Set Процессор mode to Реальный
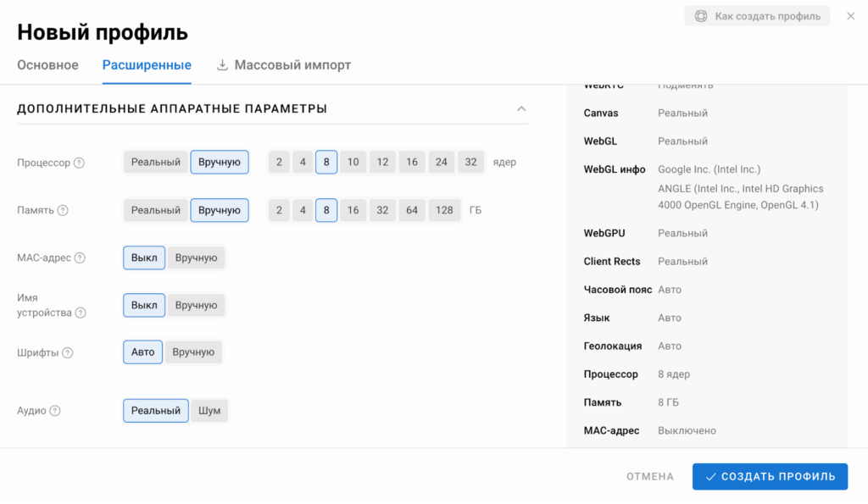 [x=156, y=162]
